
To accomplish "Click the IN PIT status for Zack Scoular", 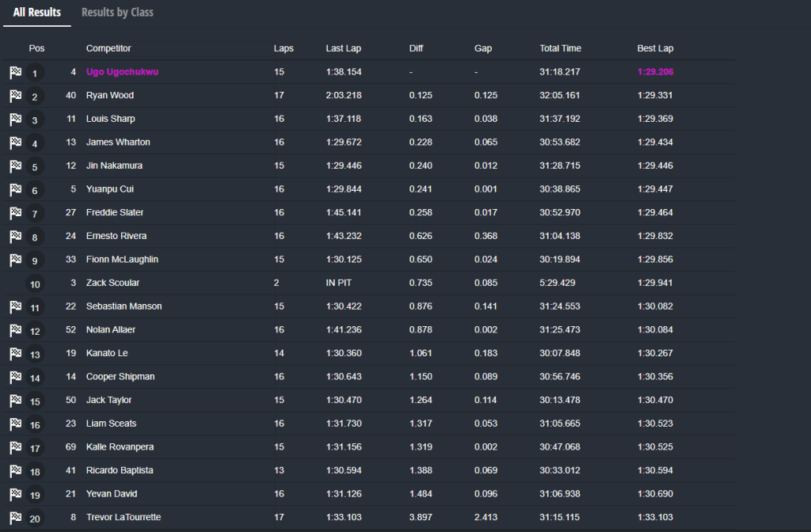I will (x=339, y=283).
